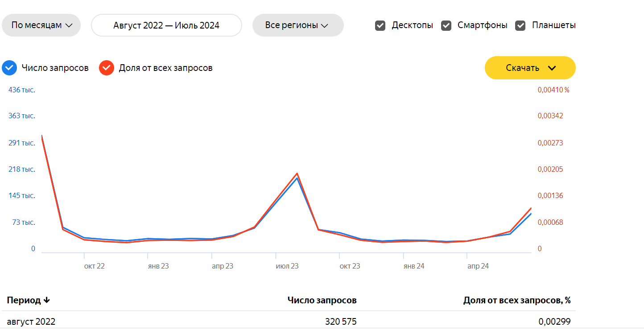This screenshot has height=331, width=644.
Task: Click the 'Число запросов' column header
Action: point(322,300)
